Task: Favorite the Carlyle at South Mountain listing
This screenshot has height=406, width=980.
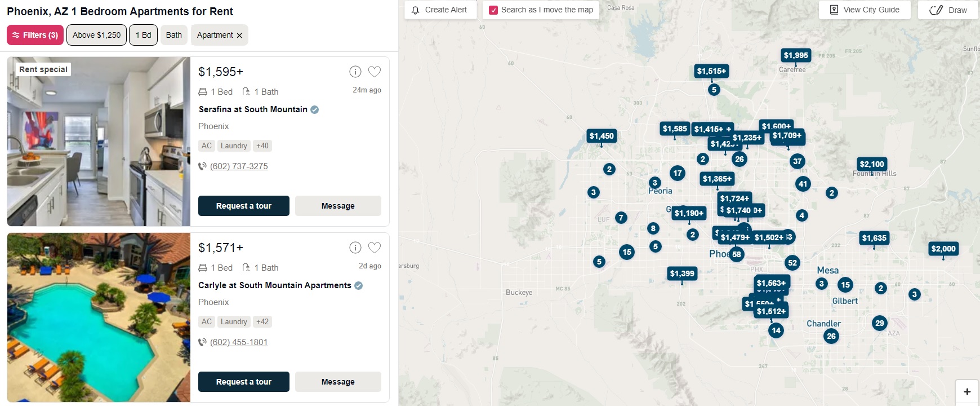Action: point(375,248)
